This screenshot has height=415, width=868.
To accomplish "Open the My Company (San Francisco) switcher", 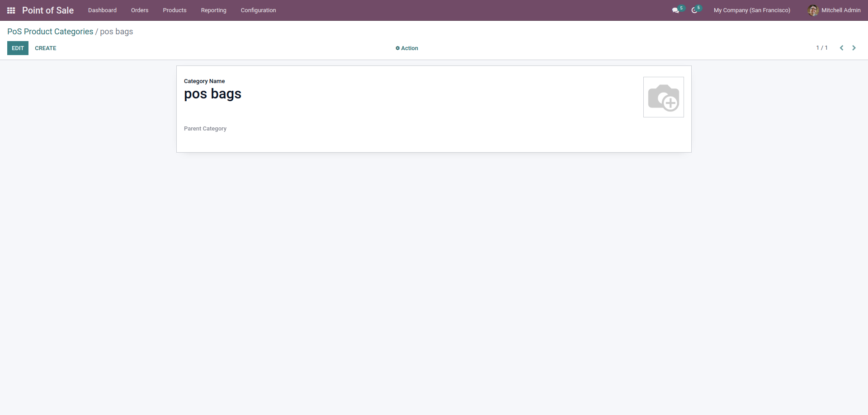I will coord(752,10).
